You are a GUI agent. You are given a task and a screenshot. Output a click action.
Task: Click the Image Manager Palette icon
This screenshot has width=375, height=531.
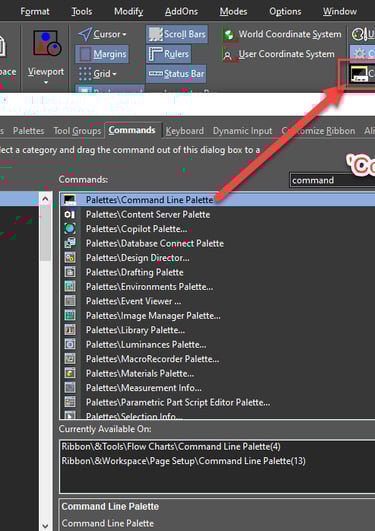click(70, 316)
